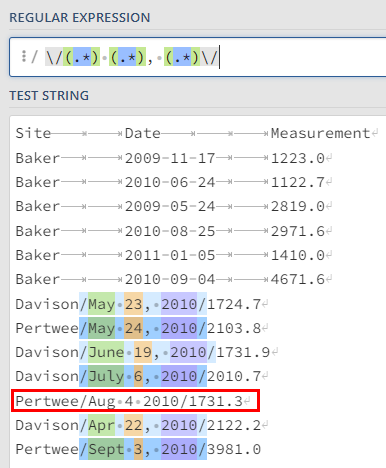Image resolution: width=386 pixels, height=468 pixels.
Task: Click date value 2009-05-24
Action: click(170, 206)
